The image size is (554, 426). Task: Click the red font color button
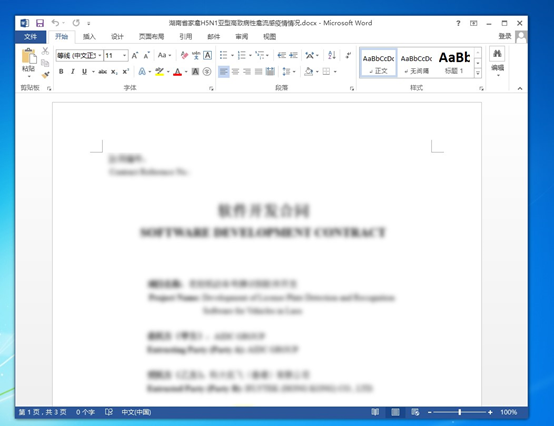click(x=177, y=72)
